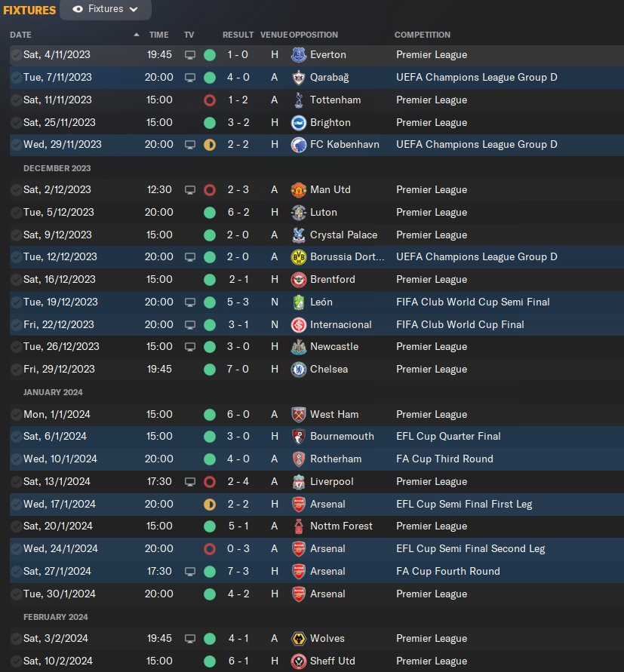Toggle the checkmark beside Sat, 4/11/2023
624x672 pixels.
(16, 55)
